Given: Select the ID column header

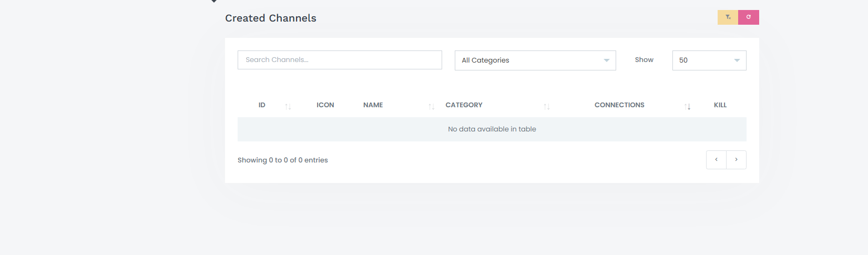Looking at the screenshot, I should coord(262,105).
